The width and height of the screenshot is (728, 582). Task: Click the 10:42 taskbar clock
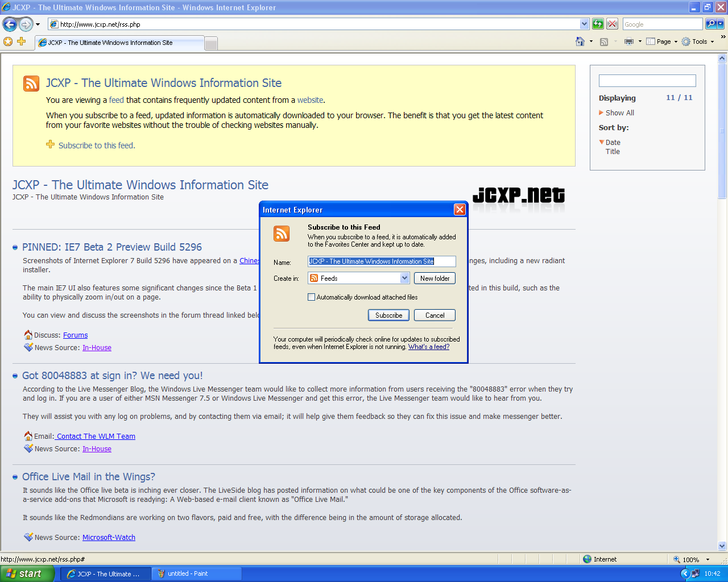coord(712,574)
